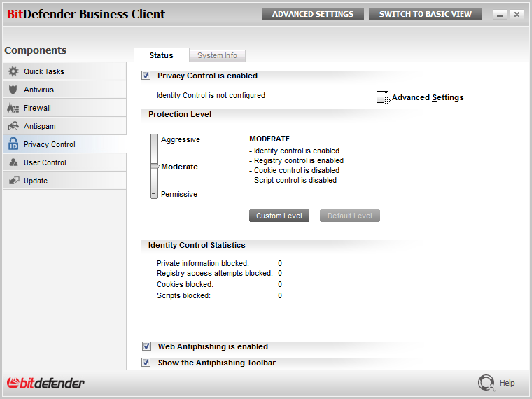Click 'Registry access attempts blocked:' row
This screenshot has width=532, height=399.
(x=214, y=274)
